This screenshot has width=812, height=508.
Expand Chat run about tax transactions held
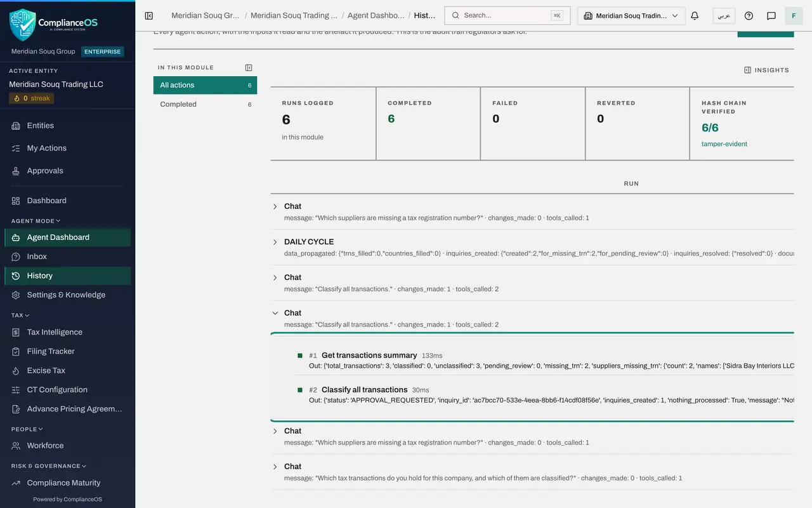pos(275,467)
